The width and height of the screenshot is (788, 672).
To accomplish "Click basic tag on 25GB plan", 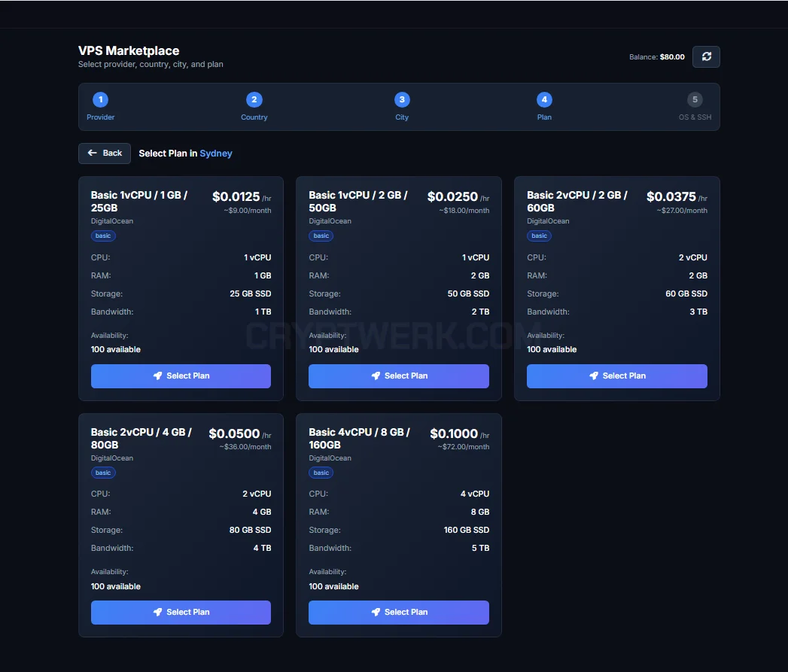I will pos(103,236).
